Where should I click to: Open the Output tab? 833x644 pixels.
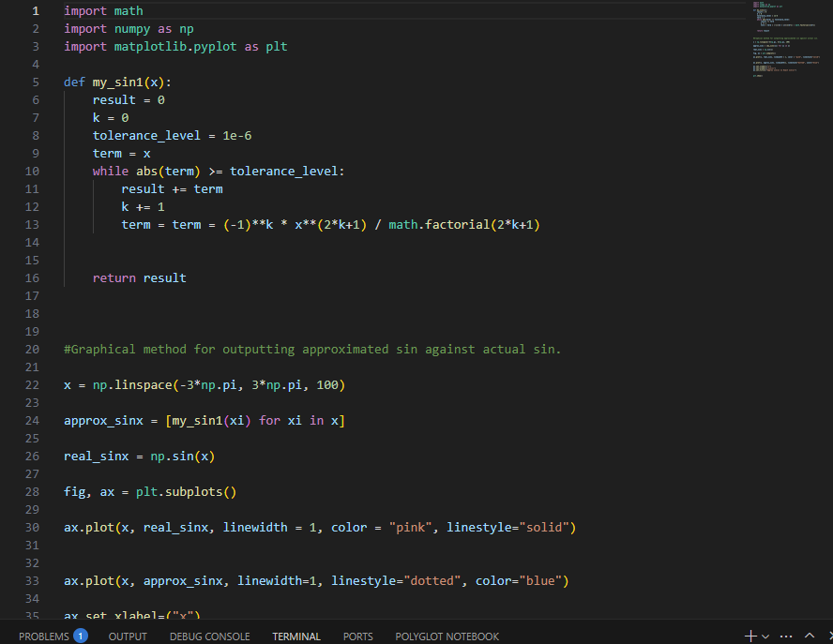(128, 637)
